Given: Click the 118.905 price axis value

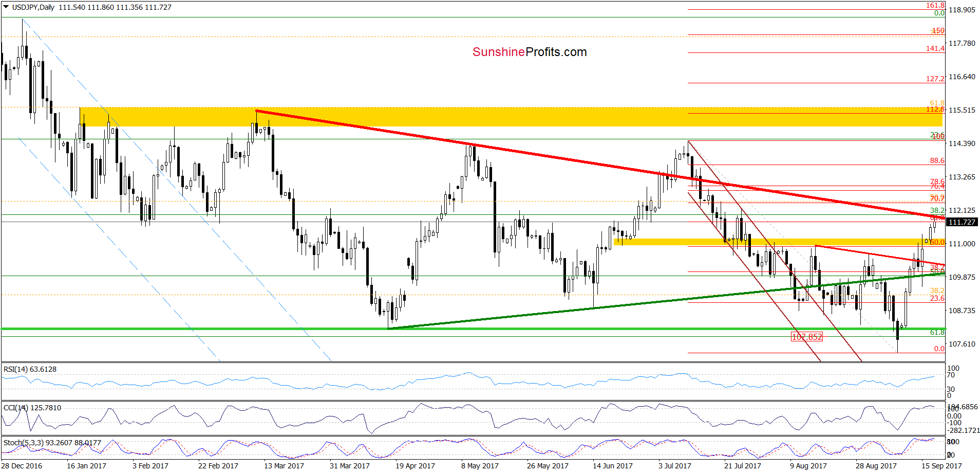Looking at the screenshot, I should pyautogui.click(x=962, y=10).
